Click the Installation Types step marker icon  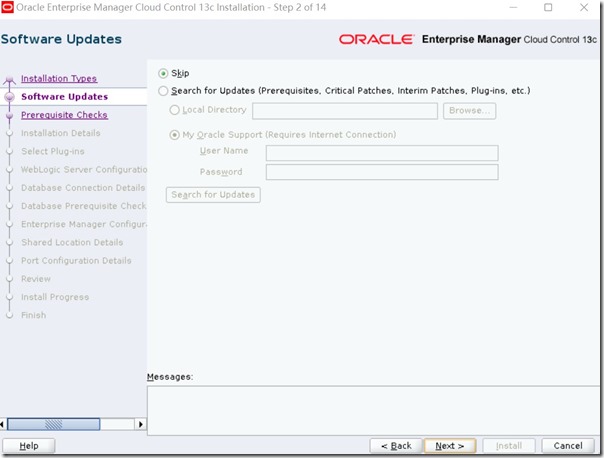(10, 80)
